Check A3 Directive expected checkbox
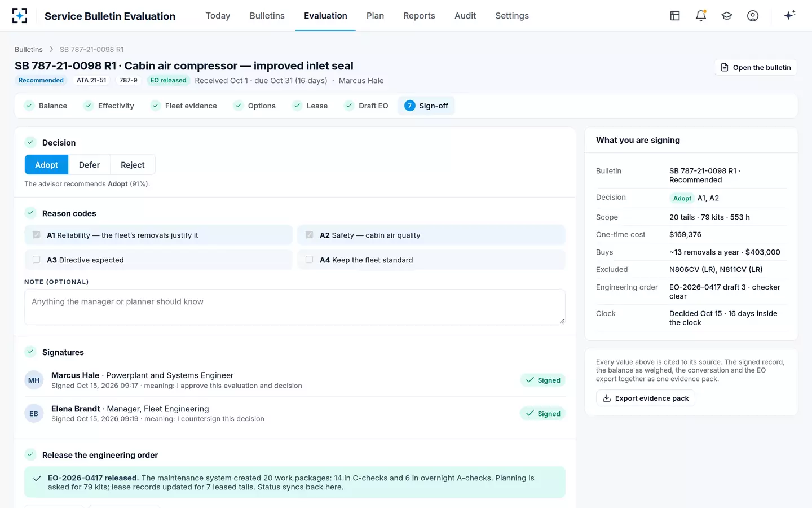812x508 pixels. [x=37, y=260]
